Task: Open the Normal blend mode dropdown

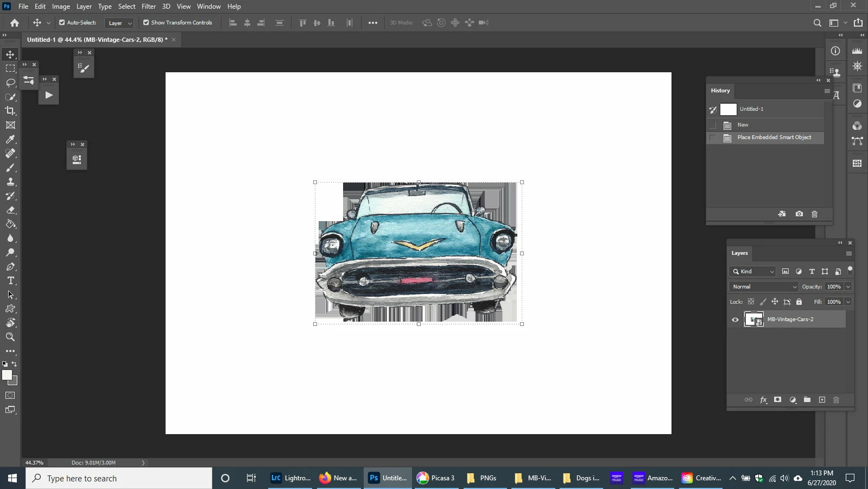Action: pos(764,287)
